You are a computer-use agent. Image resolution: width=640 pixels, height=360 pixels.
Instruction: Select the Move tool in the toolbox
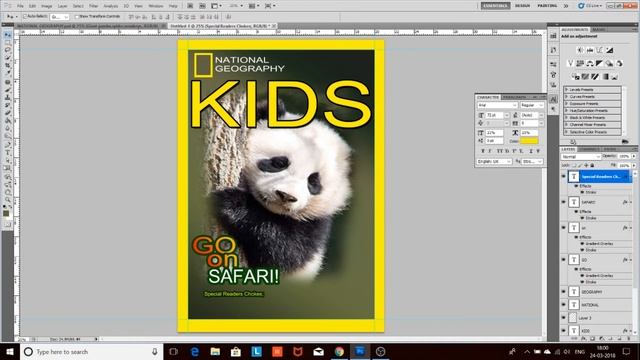pos(7,35)
